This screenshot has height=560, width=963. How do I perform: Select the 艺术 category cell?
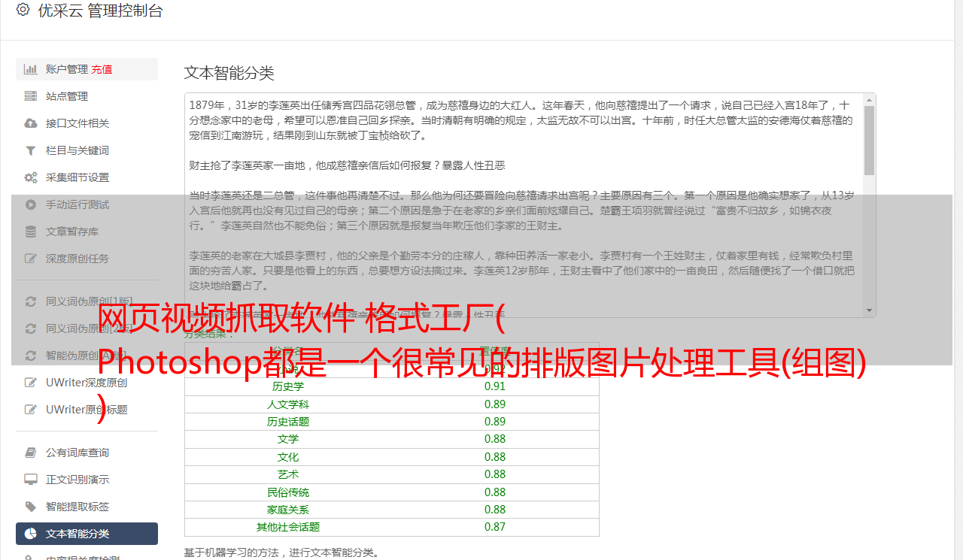point(288,474)
